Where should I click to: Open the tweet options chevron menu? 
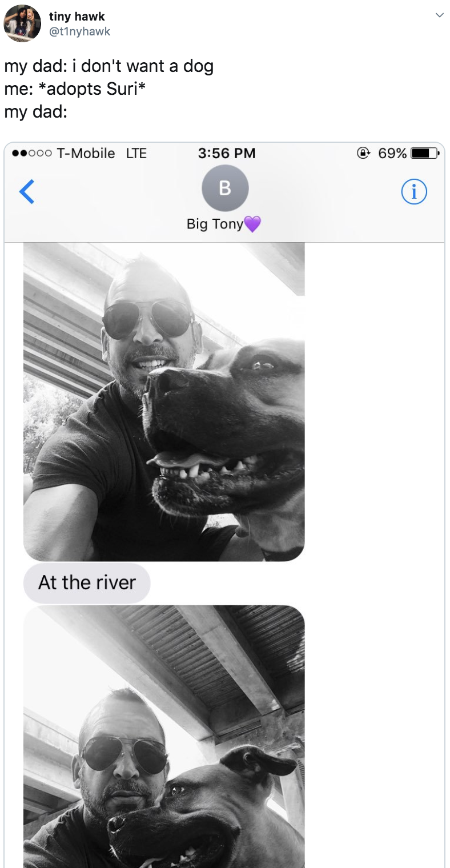pyautogui.click(x=439, y=15)
